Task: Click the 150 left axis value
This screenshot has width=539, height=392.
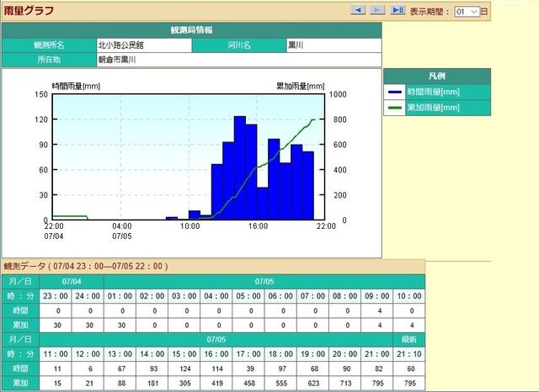Action: [41, 94]
